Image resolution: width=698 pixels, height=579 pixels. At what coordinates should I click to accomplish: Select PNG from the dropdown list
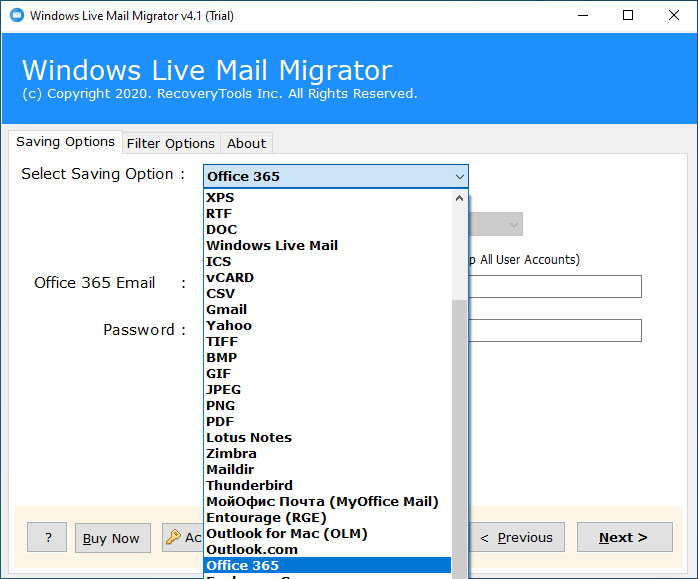click(328, 406)
